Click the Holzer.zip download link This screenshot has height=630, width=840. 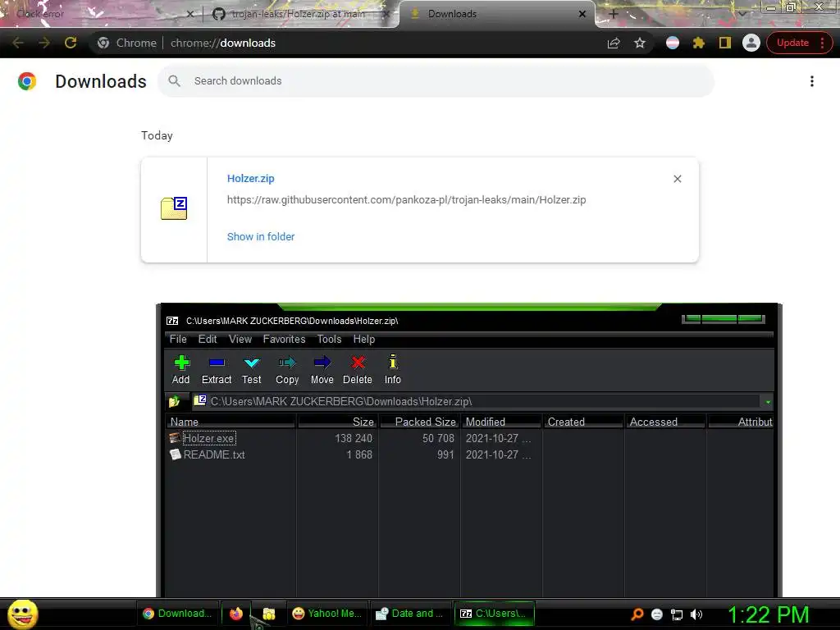click(x=251, y=178)
